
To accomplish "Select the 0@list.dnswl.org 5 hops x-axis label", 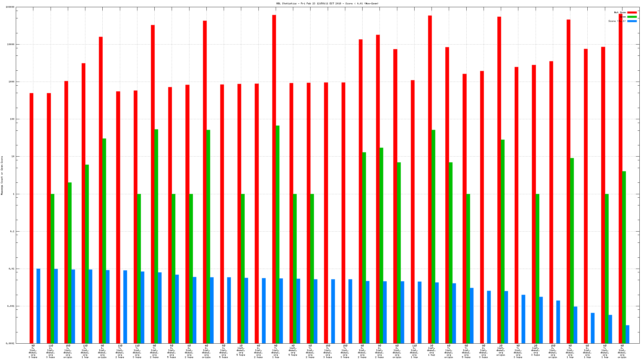I will (x=293, y=350).
